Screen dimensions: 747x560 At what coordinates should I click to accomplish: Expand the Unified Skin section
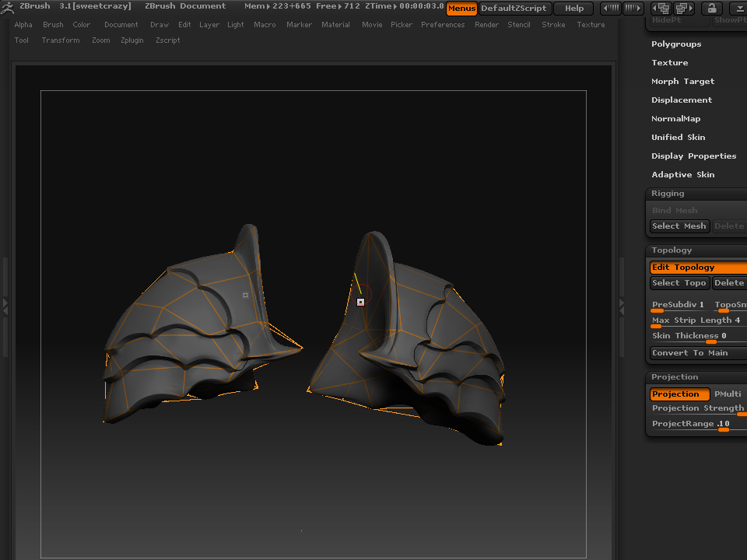coord(678,137)
